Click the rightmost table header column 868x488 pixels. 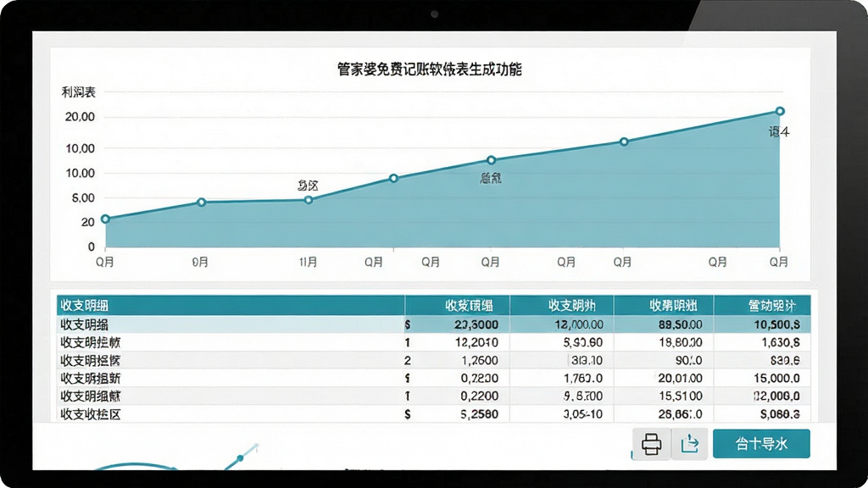click(x=762, y=305)
